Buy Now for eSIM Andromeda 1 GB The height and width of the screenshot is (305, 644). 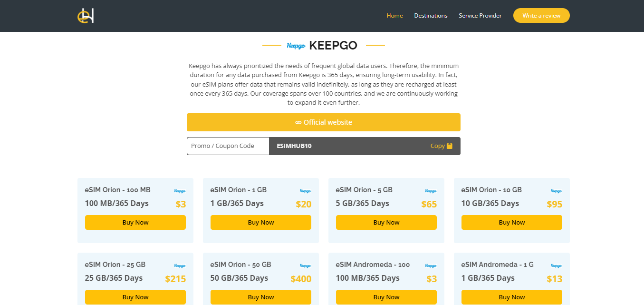pos(512,297)
